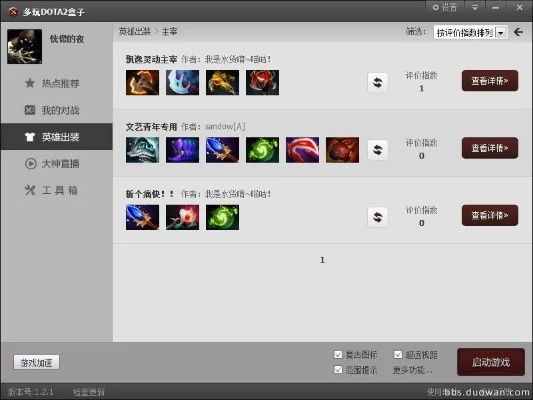Click the back arrow icon at top right

(x=519, y=32)
